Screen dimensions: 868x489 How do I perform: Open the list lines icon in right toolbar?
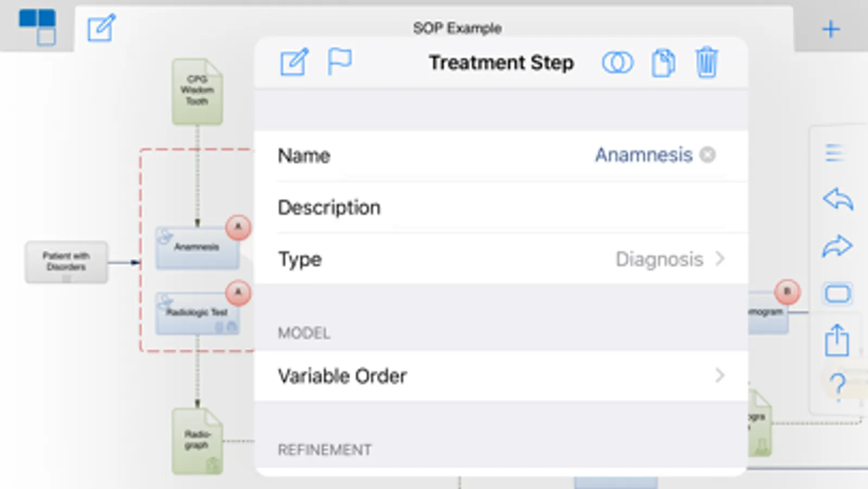834,153
